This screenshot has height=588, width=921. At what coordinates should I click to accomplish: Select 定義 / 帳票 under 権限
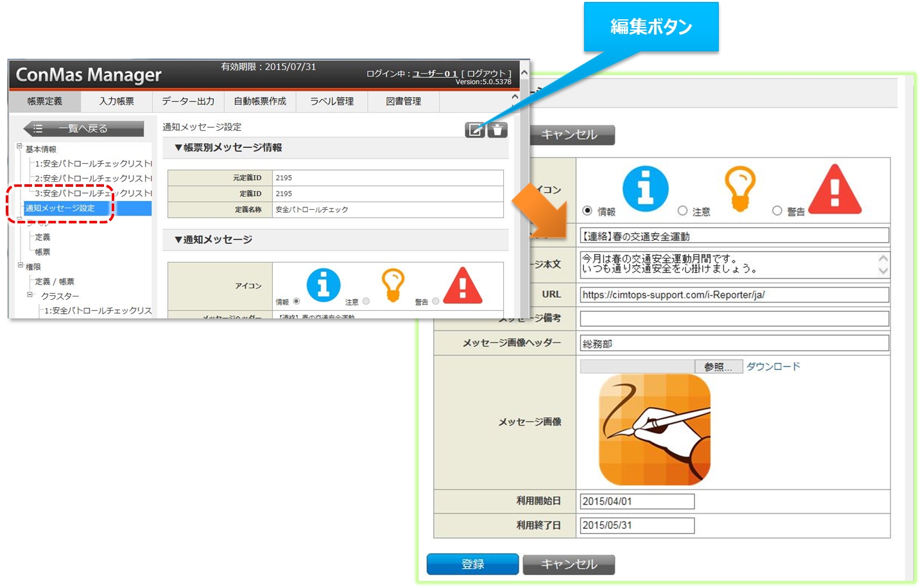55,282
